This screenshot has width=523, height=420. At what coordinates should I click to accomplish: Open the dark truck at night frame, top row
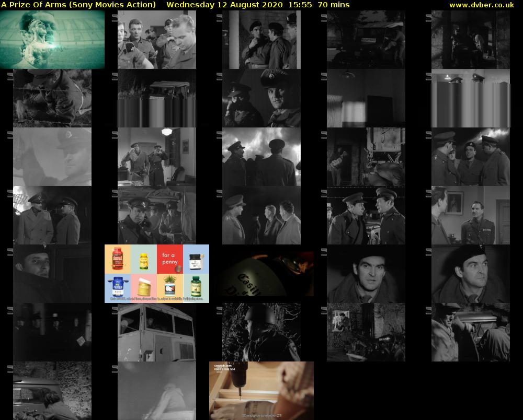click(366, 40)
